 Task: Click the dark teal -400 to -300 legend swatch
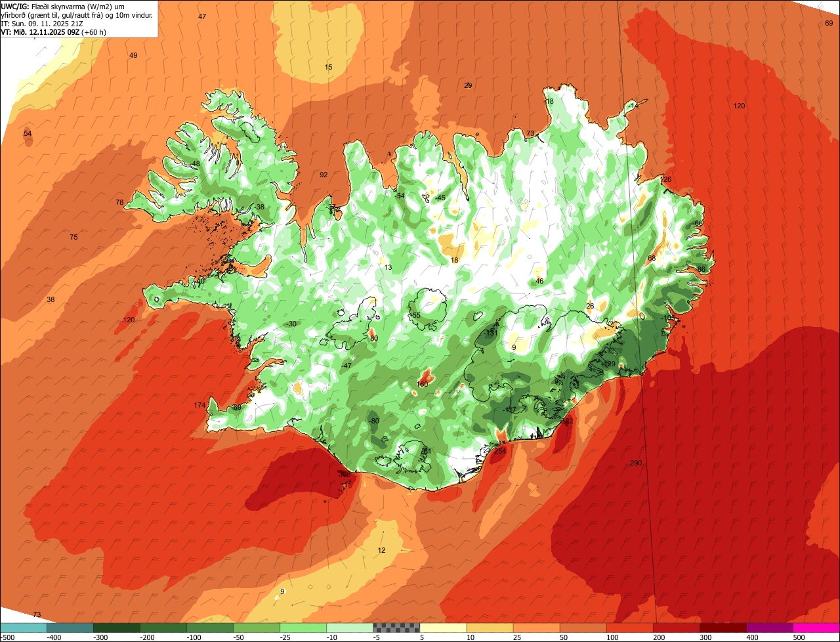(70, 628)
